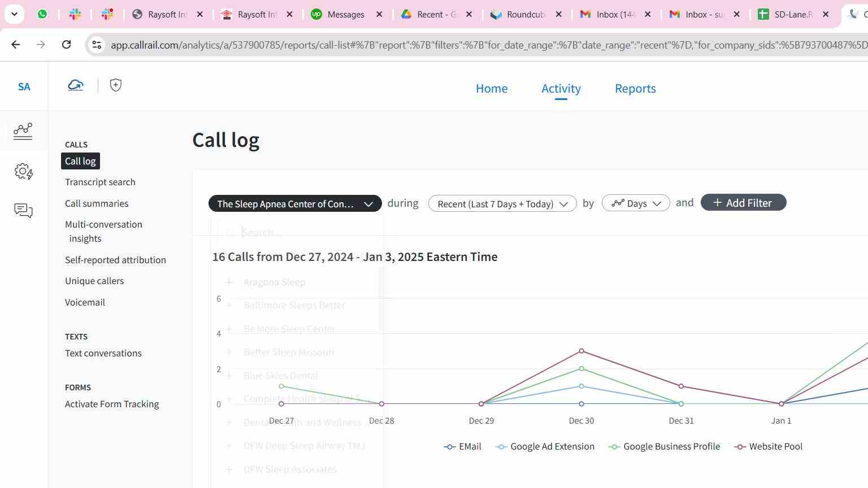Close the Messages tab

pyautogui.click(x=380, y=14)
